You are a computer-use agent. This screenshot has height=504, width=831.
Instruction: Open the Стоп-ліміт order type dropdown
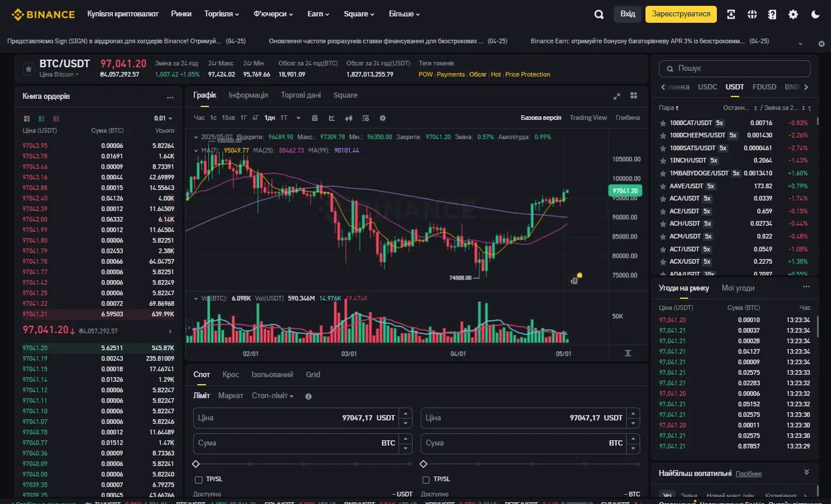pos(273,396)
